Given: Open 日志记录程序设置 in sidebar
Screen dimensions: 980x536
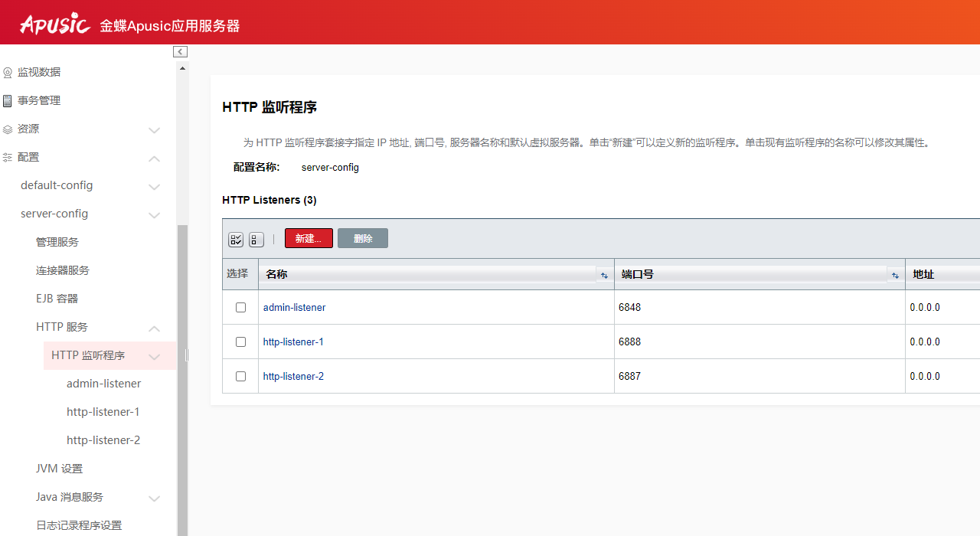Looking at the screenshot, I should 79,525.
